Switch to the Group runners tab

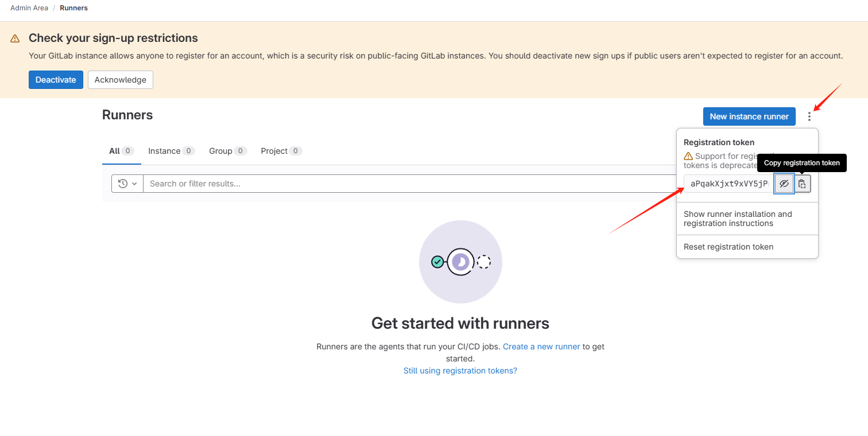228,151
